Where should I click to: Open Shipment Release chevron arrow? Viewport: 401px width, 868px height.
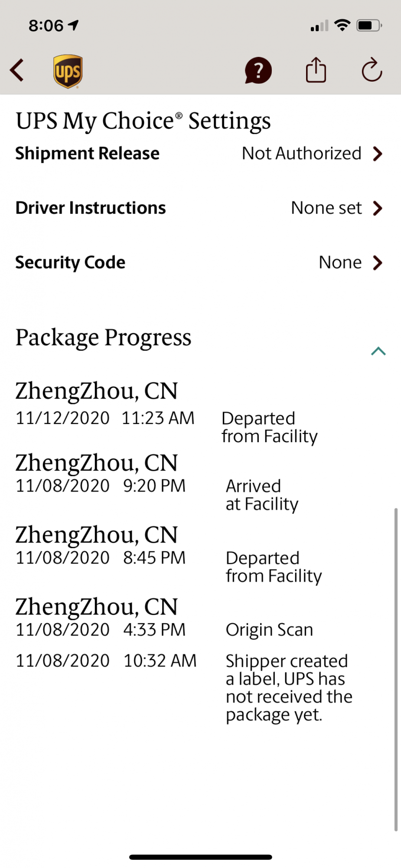tap(378, 154)
